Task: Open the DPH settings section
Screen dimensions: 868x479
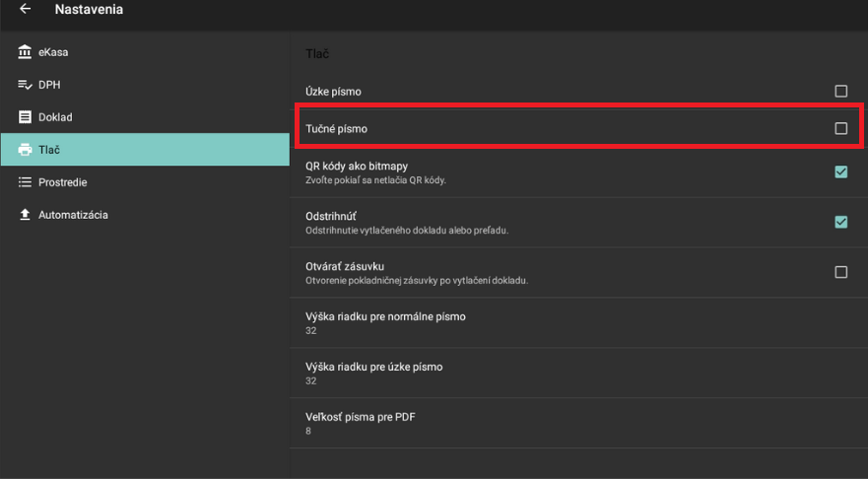Action: [x=49, y=85]
